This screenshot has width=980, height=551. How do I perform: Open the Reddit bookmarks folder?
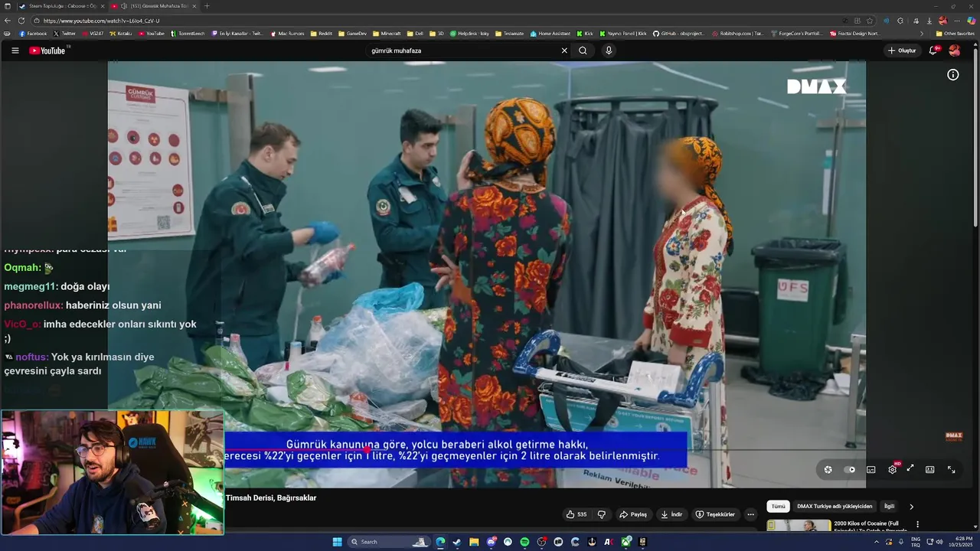click(x=322, y=34)
